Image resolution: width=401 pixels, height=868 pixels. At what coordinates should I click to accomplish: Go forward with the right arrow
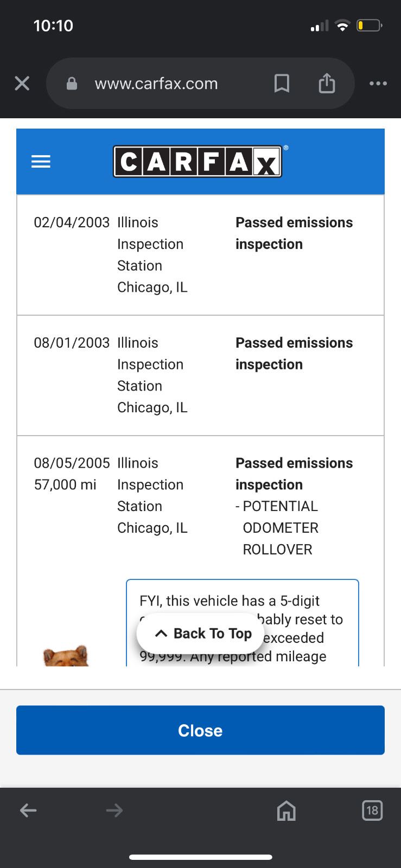(114, 810)
